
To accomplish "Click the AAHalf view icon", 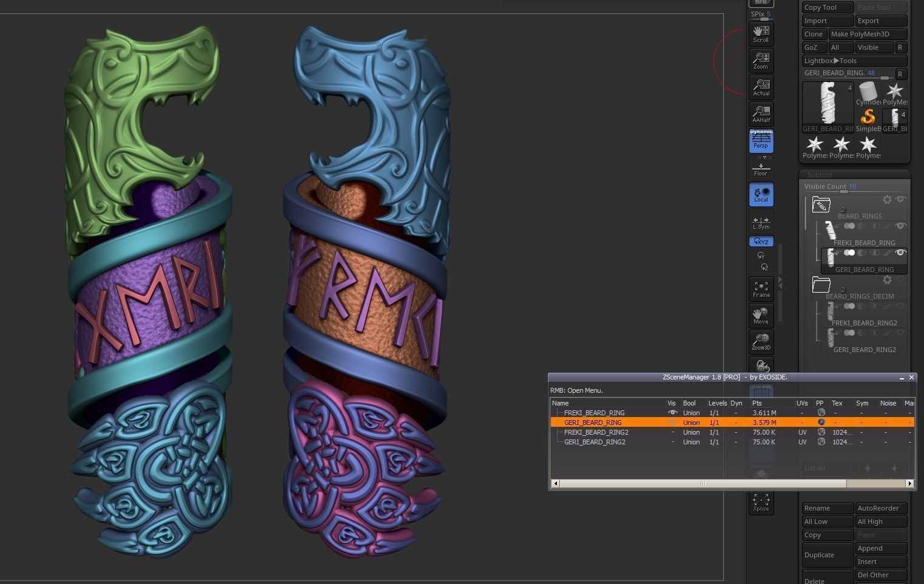I will 761,114.
